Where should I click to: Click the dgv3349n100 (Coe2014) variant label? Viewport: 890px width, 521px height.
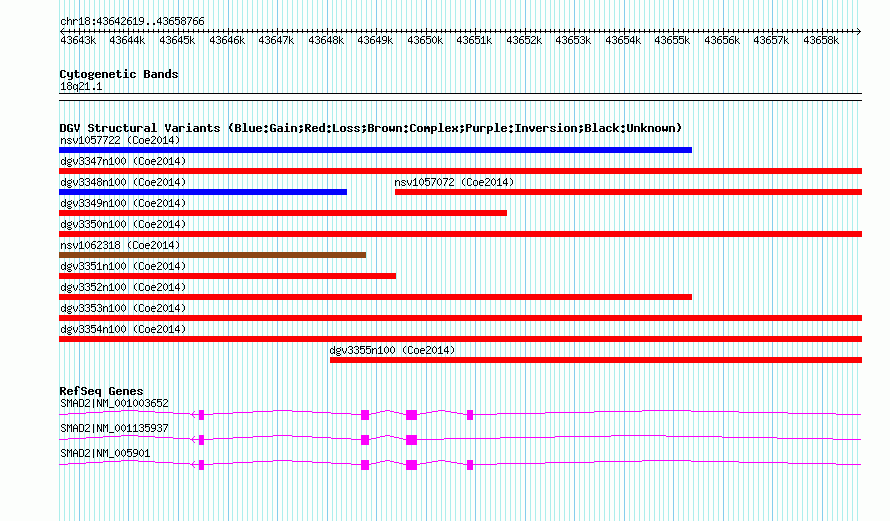pos(123,203)
